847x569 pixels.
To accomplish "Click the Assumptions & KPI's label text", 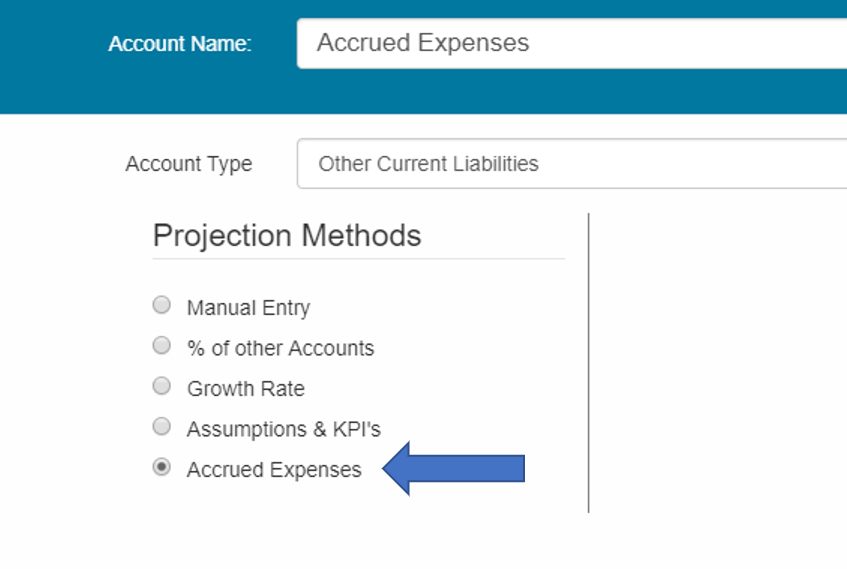I will pyautogui.click(x=283, y=429).
